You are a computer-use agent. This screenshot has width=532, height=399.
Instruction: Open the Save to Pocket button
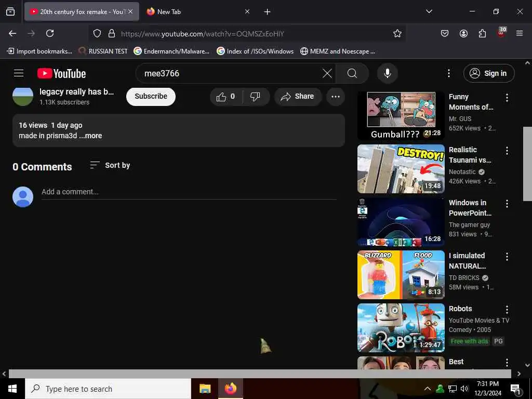pos(445,33)
